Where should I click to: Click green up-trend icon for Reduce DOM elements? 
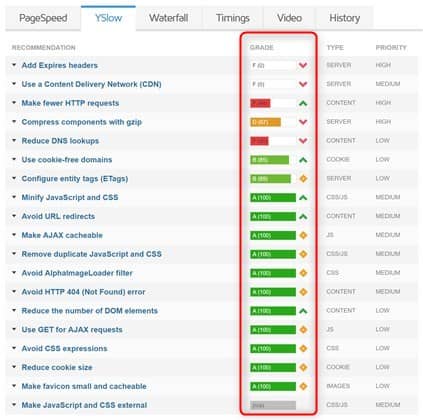pyautogui.click(x=303, y=311)
